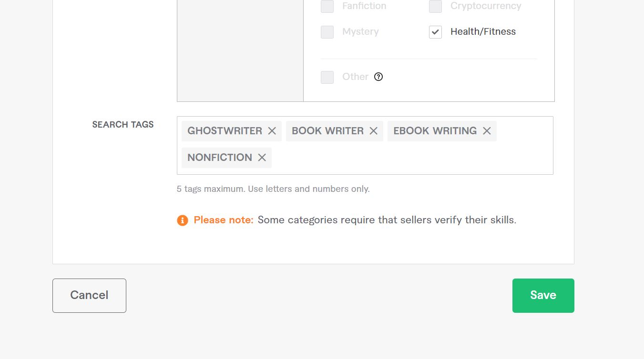
Task: Remove the NONFICTION search tag
Action: pyautogui.click(x=262, y=158)
